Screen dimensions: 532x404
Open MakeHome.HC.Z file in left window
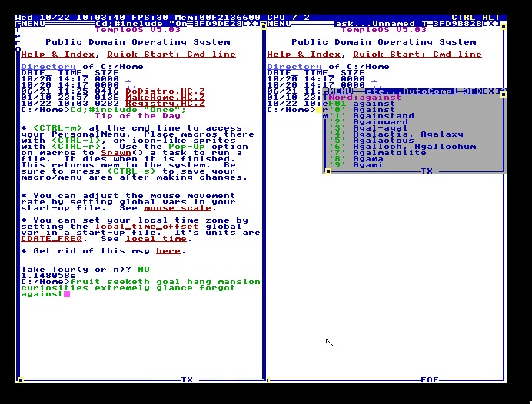(165, 98)
